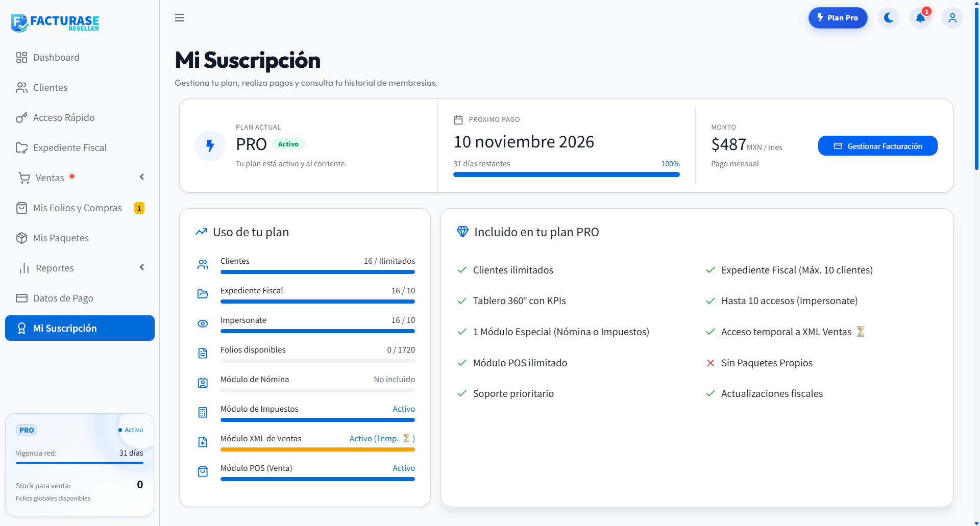Expand the Ventas submenu chevron
The image size is (980, 526).
pyautogui.click(x=142, y=177)
